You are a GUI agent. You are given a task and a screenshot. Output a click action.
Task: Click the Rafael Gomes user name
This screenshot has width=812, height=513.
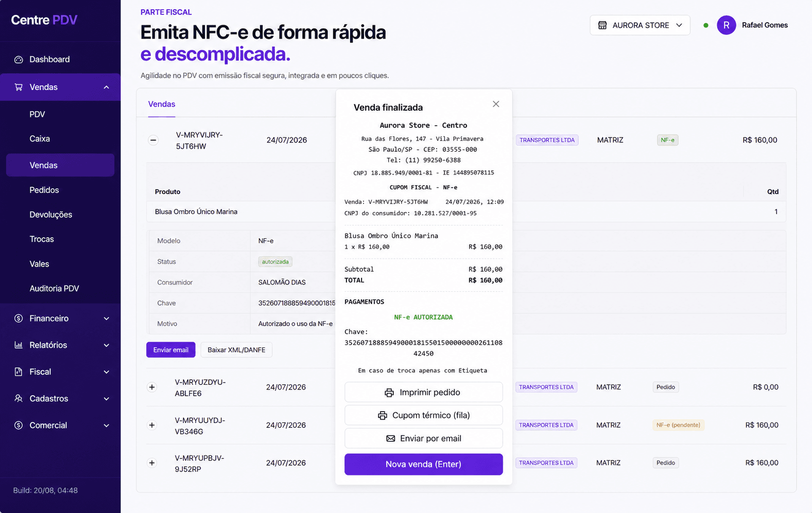point(765,25)
